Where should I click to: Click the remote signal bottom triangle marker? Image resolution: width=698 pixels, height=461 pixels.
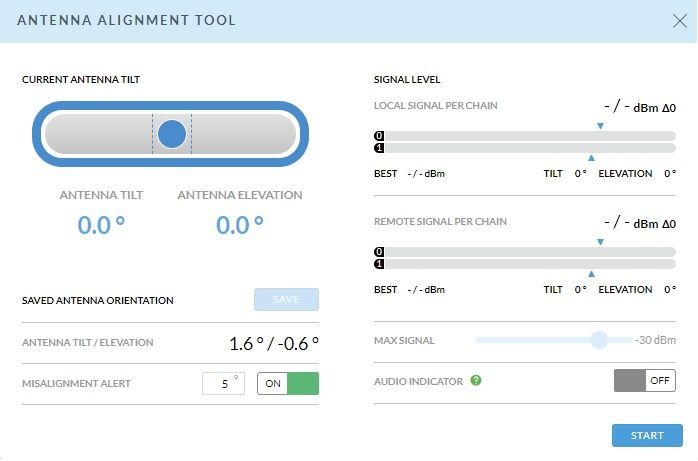pos(592,274)
